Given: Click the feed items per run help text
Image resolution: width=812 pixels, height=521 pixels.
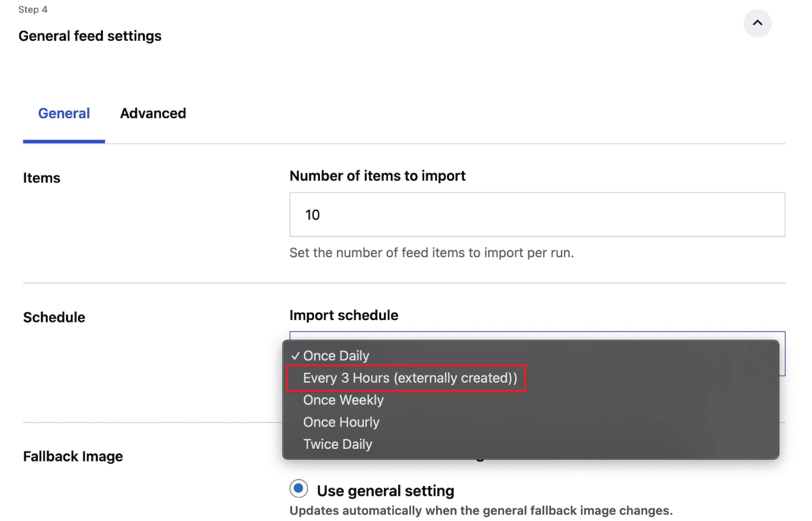Looking at the screenshot, I should (x=432, y=253).
